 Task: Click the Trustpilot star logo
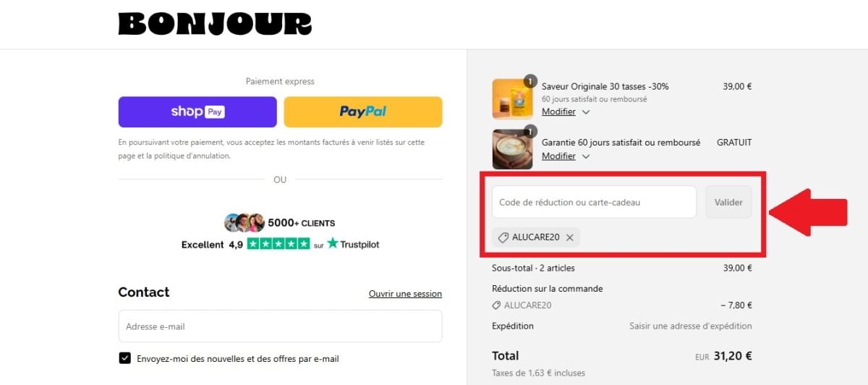tap(333, 243)
